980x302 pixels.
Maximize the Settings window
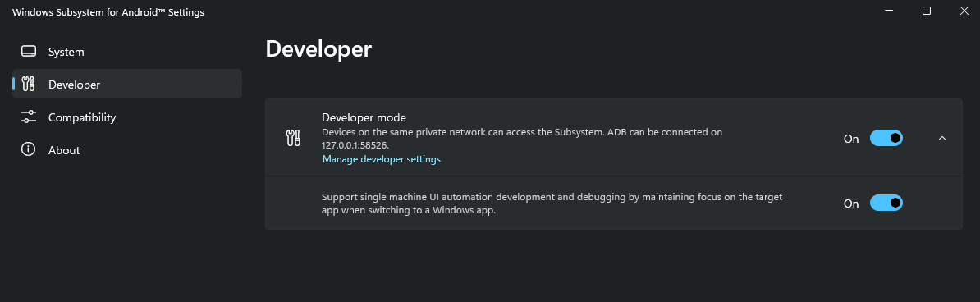[927, 11]
